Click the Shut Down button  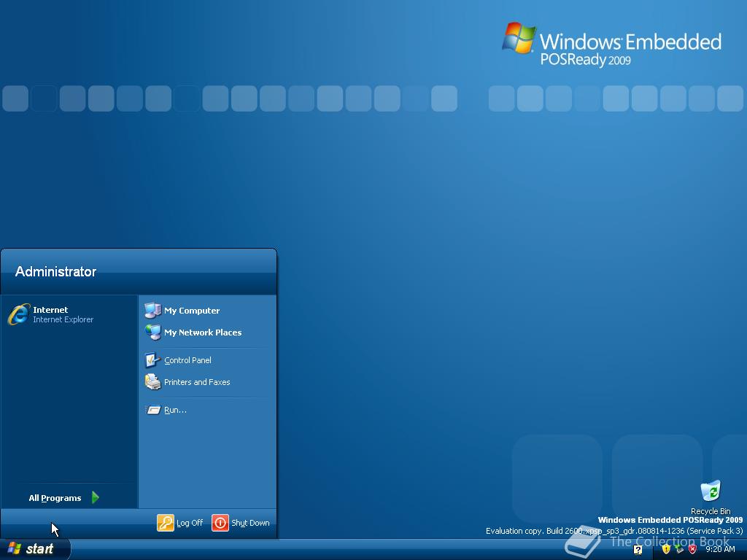(241, 522)
